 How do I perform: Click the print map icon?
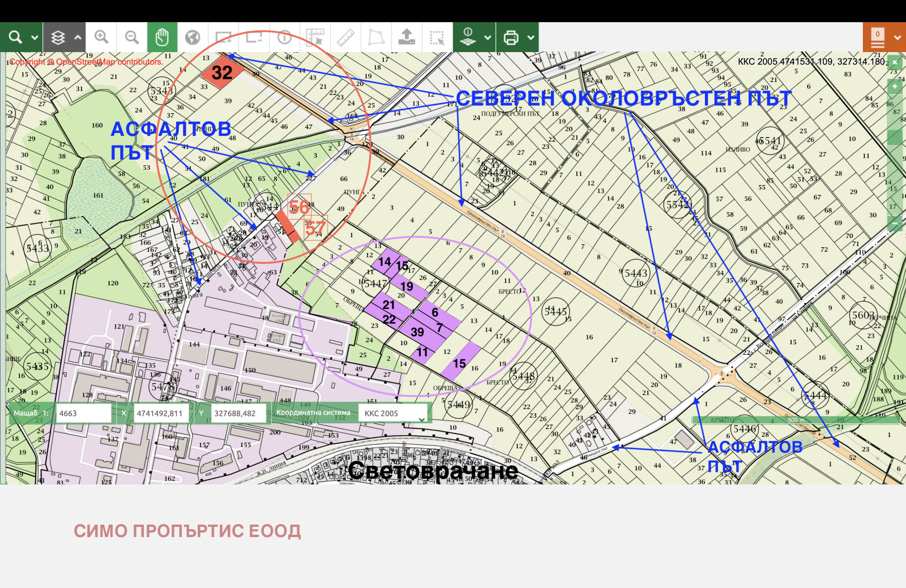(x=511, y=37)
